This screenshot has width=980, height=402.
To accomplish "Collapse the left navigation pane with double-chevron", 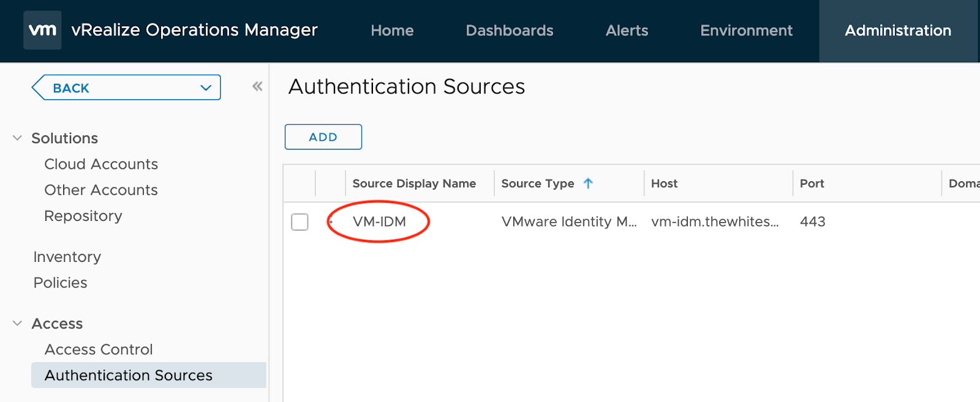I will pos(257,87).
